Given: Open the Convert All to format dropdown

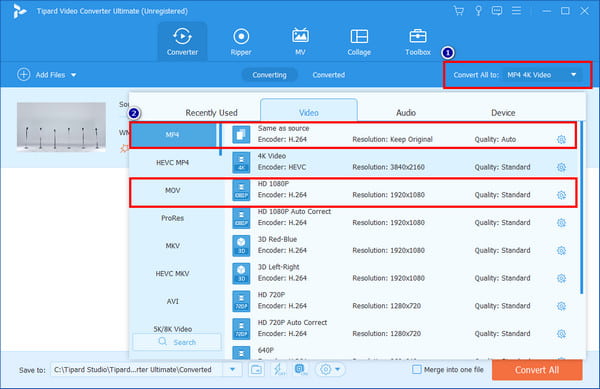Looking at the screenshot, I should [542, 75].
